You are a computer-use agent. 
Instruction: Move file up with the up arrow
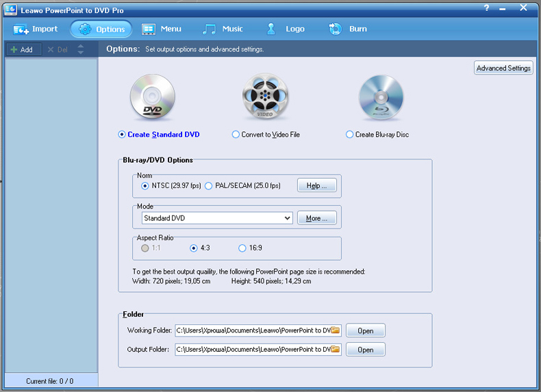pyautogui.click(x=80, y=46)
